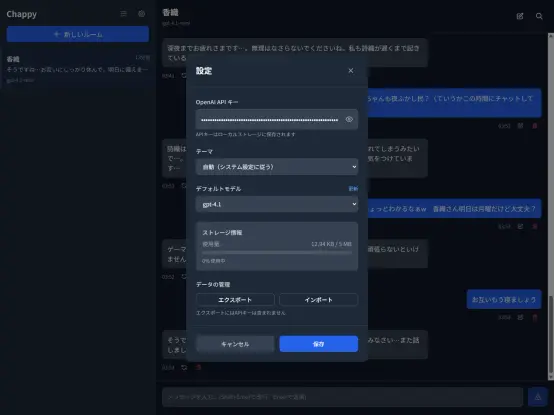Open the テーマ dropdown

277,167
